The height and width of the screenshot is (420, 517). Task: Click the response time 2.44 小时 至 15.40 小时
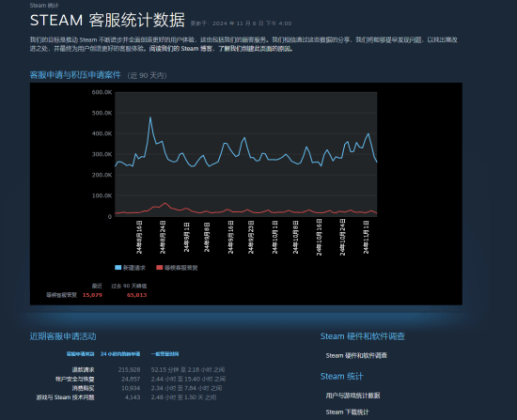tap(188, 379)
